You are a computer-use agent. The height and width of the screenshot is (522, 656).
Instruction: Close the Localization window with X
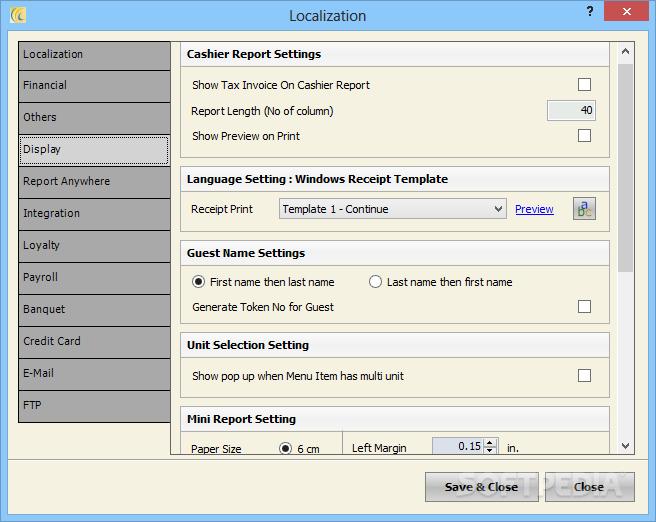point(626,11)
